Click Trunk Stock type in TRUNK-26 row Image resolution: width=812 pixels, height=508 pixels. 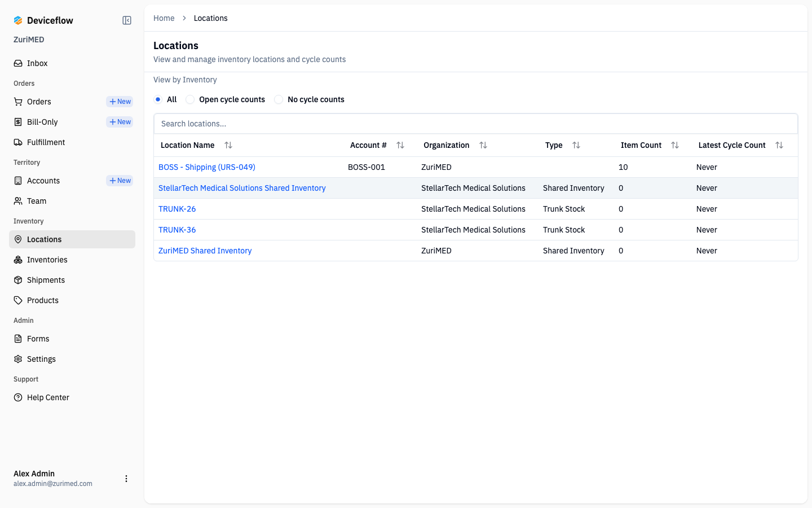(x=564, y=209)
